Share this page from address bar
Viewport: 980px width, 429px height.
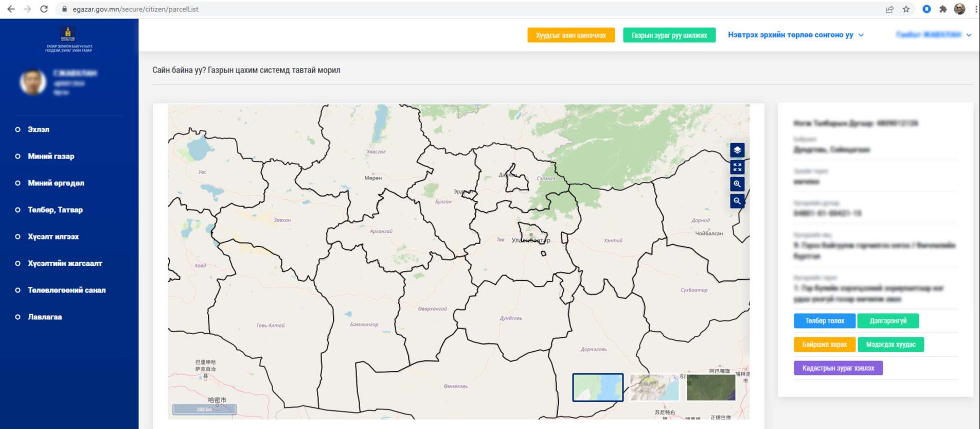click(889, 9)
